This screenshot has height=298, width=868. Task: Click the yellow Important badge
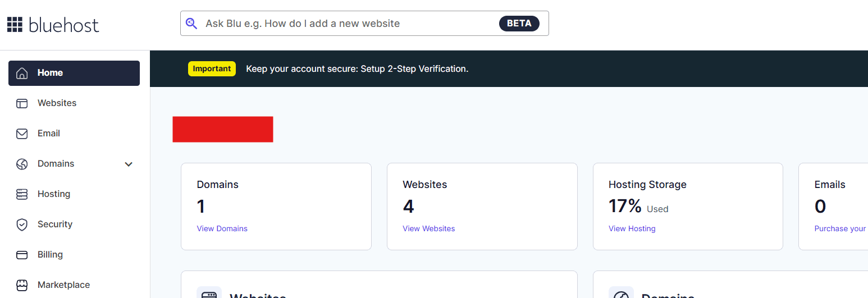point(212,69)
